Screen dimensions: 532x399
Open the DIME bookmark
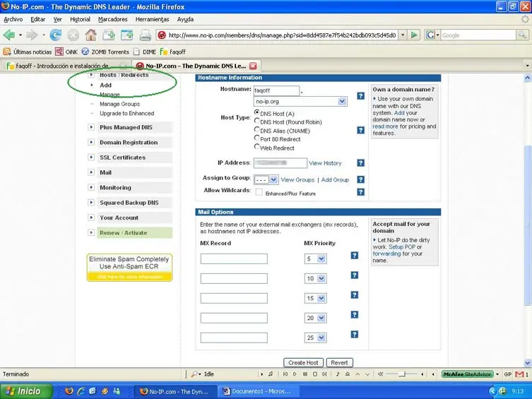(x=145, y=52)
